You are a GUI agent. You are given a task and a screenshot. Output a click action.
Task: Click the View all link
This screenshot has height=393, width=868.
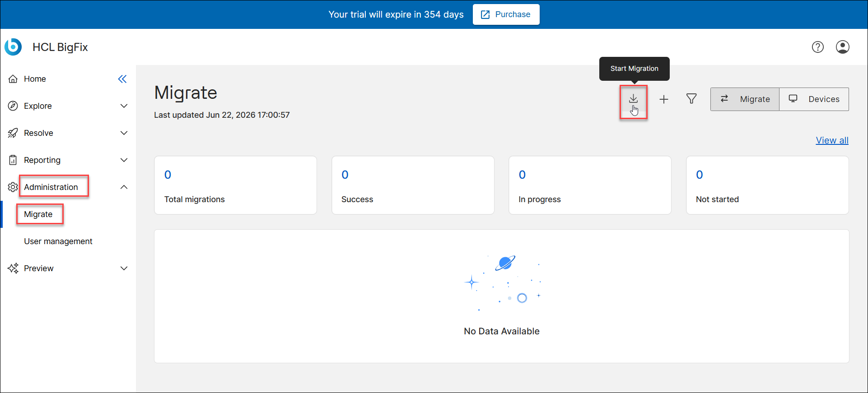[x=832, y=140]
